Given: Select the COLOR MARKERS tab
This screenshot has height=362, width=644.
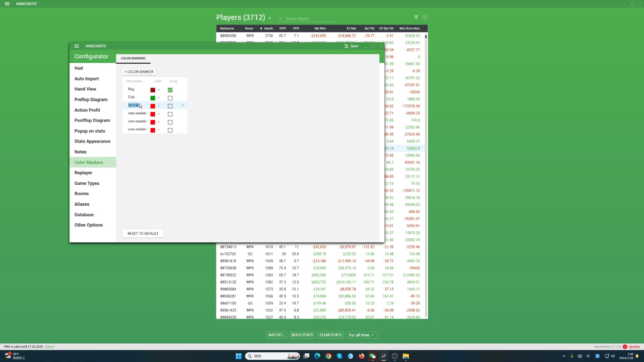Looking at the screenshot, I should tap(133, 58).
